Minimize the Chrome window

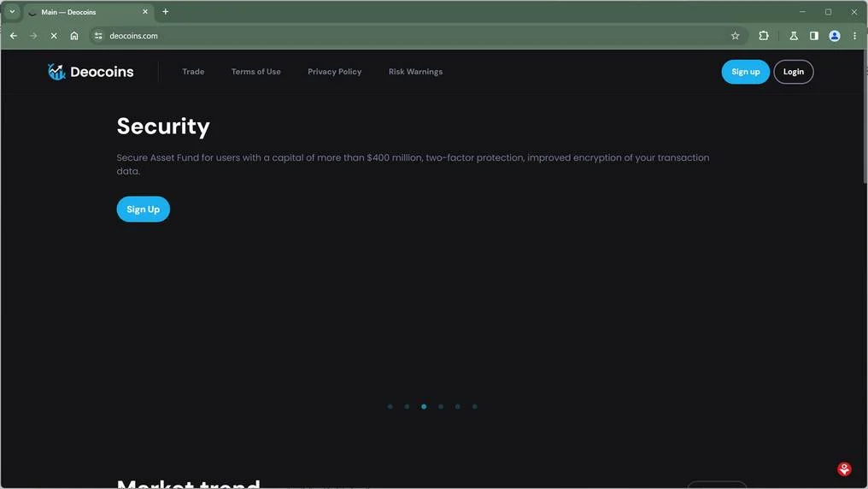click(802, 12)
